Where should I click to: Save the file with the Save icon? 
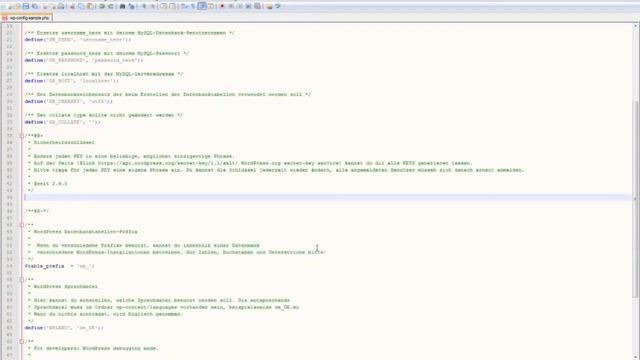click(x=26, y=6)
